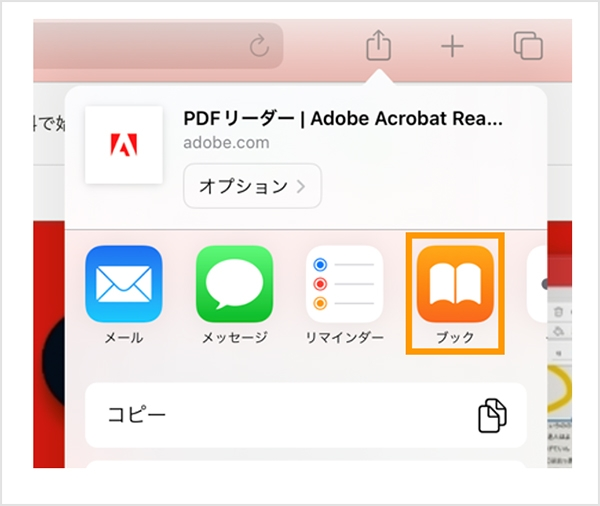
Task: Share via メール app icon
Action: point(124,284)
